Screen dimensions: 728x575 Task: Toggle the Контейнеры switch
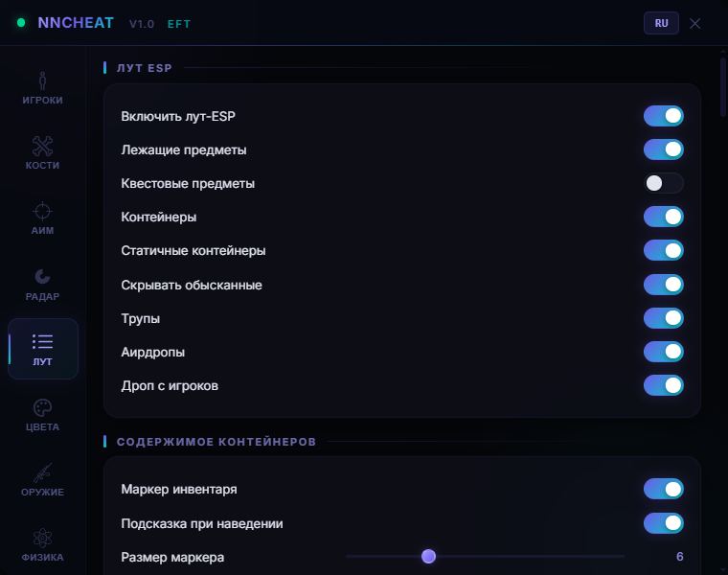tap(664, 217)
